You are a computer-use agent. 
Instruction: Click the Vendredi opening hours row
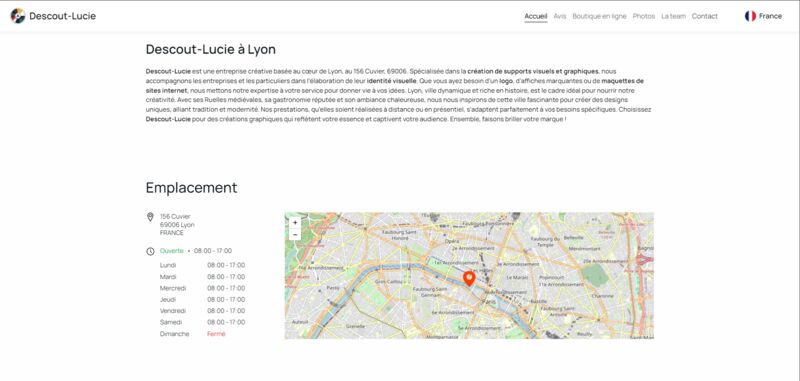click(203, 311)
